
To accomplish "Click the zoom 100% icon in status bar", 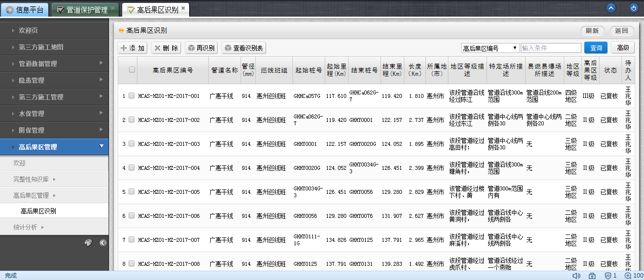I will tap(628, 276).
